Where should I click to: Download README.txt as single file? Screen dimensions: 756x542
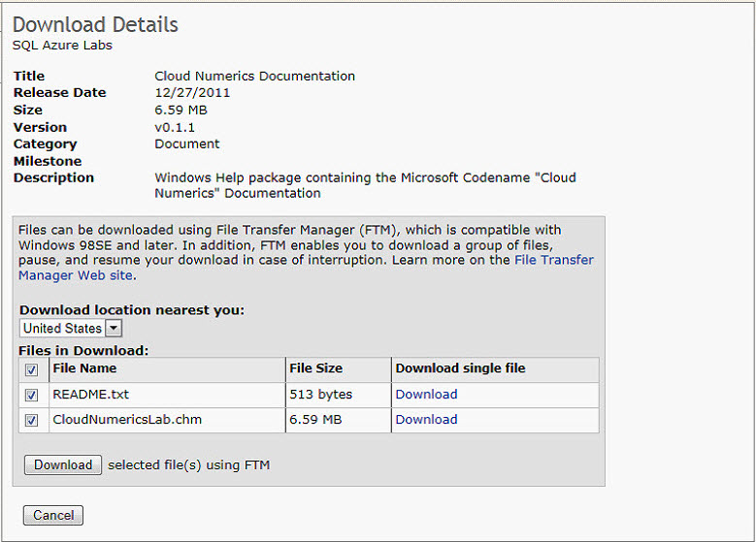[x=426, y=394]
